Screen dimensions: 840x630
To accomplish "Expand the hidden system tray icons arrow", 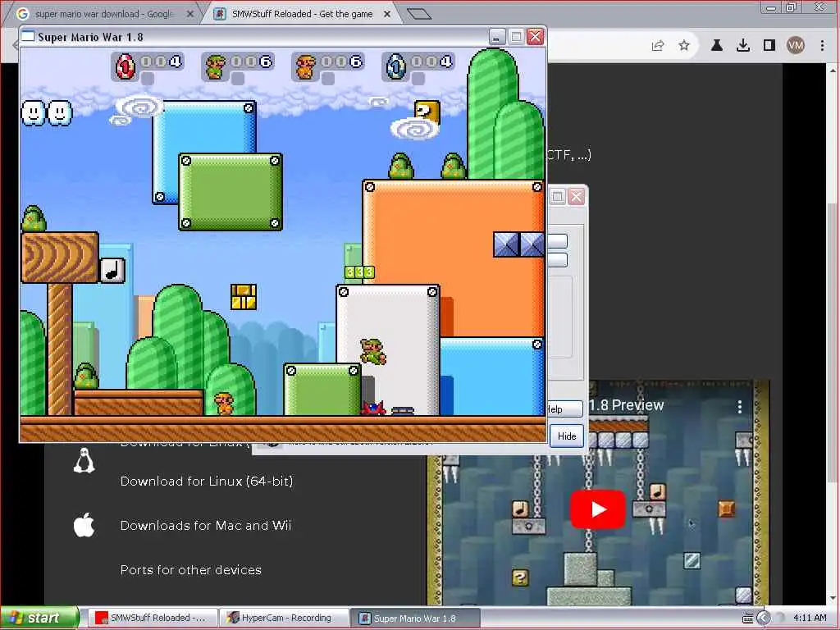I will [764, 619].
